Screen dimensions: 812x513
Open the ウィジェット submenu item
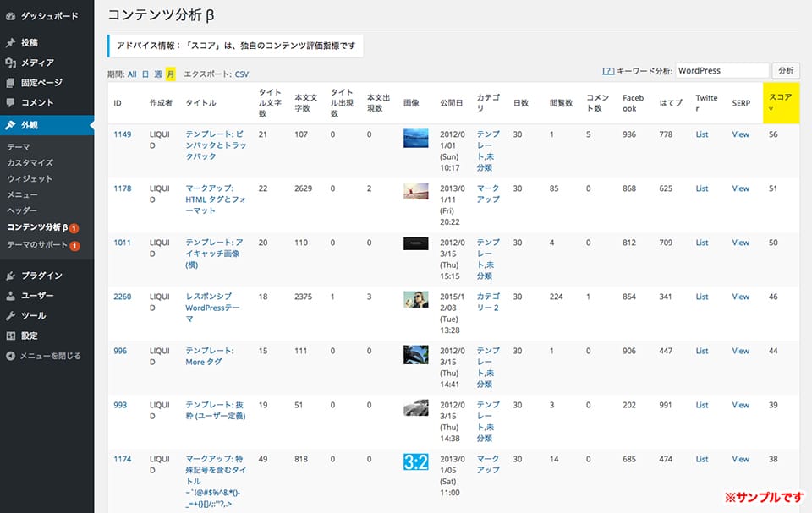click(30, 178)
